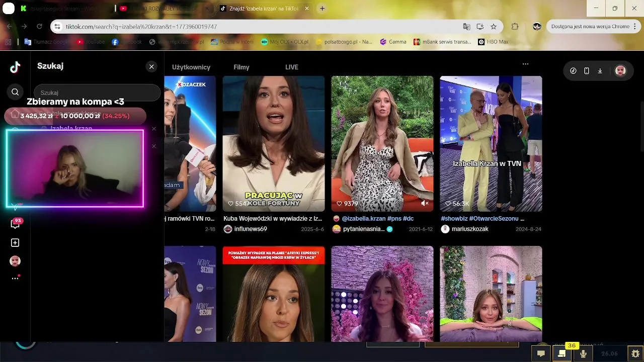
Task: Open the video thumbnail with 9379 likes
Action: tap(382, 144)
